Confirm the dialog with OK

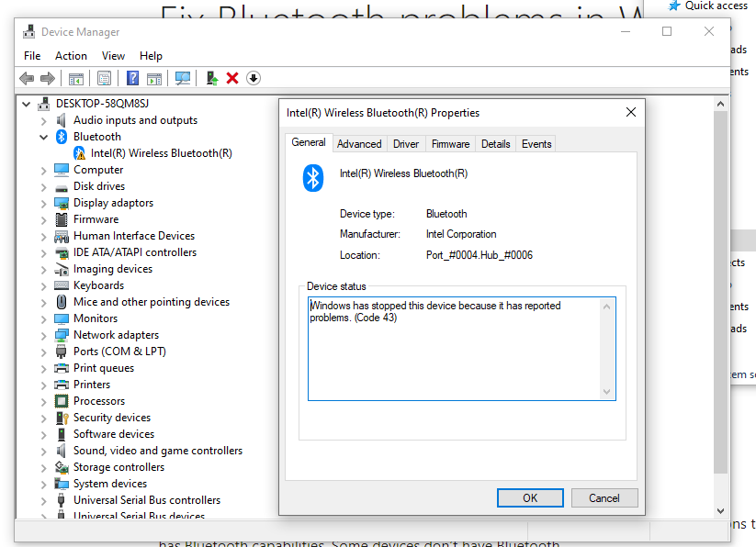tap(530, 497)
